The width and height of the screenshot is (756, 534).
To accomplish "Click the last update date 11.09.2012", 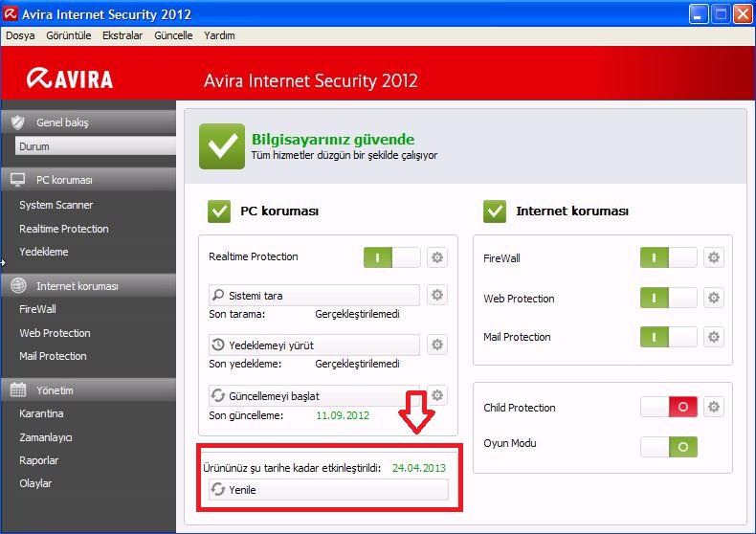I will [343, 415].
